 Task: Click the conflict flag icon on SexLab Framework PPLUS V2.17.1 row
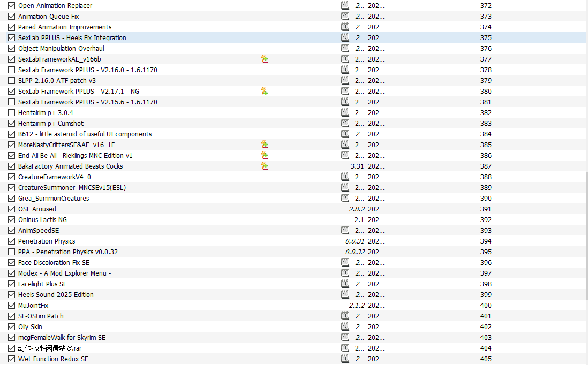tap(265, 91)
